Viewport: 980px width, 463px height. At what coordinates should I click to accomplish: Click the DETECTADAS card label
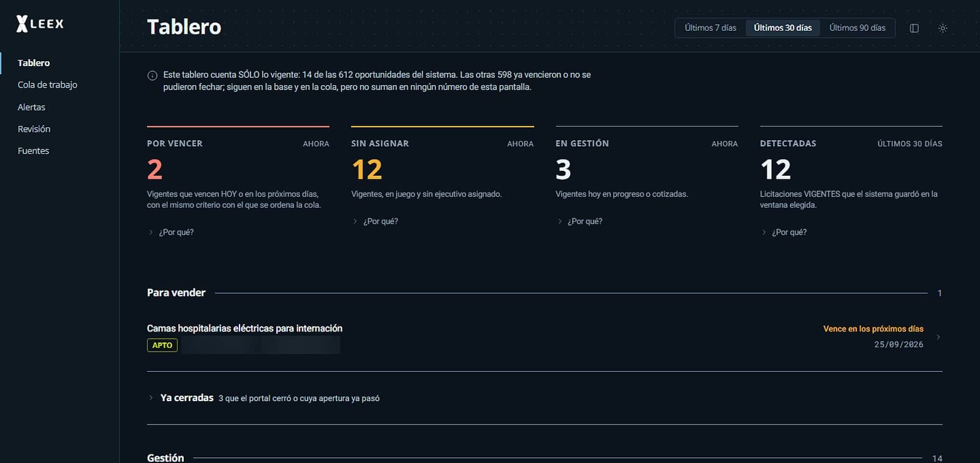788,143
